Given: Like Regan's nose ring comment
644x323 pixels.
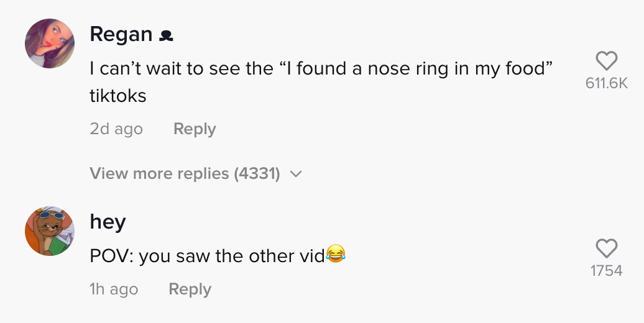Looking at the screenshot, I should pos(606,61).
